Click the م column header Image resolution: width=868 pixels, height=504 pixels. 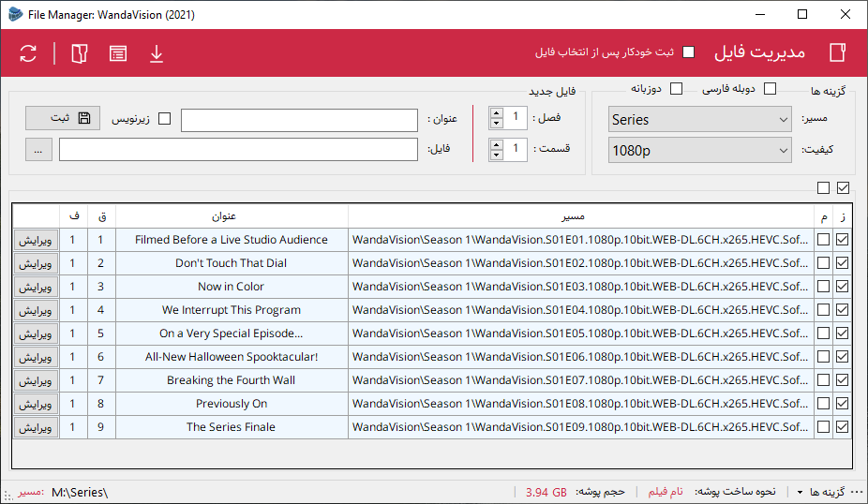point(824,216)
